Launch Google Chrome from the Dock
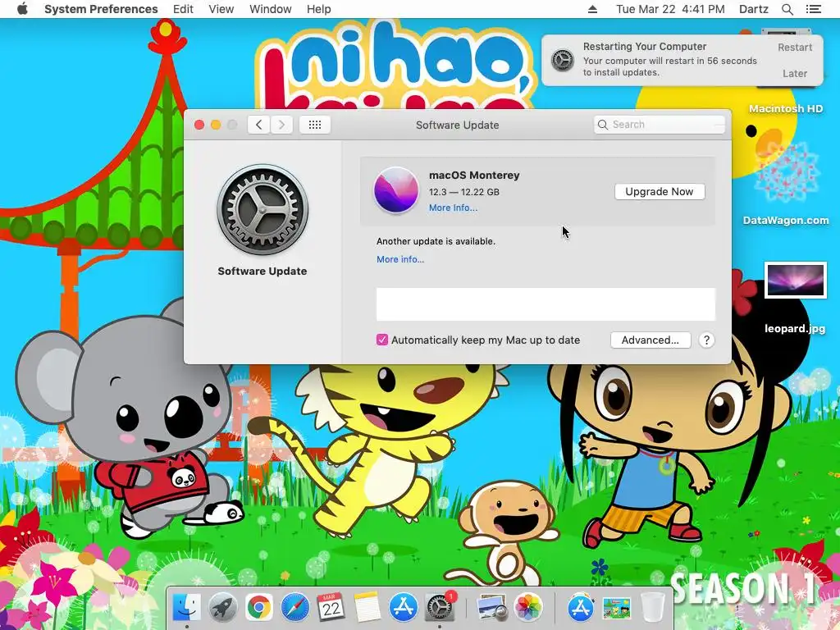The width and height of the screenshot is (840, 630). (x=258, y=608)
